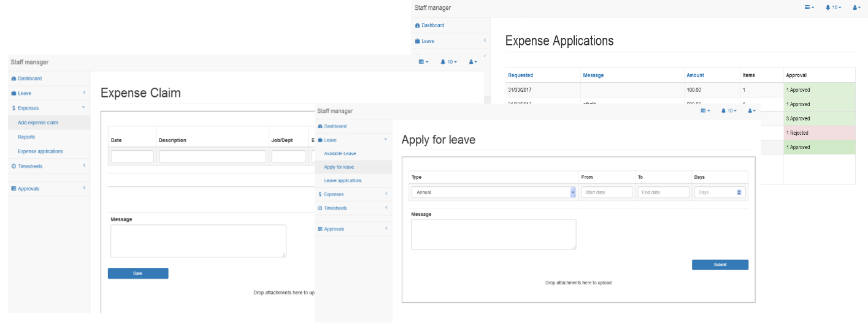The height and width of the screenshot is (331, 868).
Task: Click 1 Approved in the 31/03/2017 row
Action: coord(819,89)
